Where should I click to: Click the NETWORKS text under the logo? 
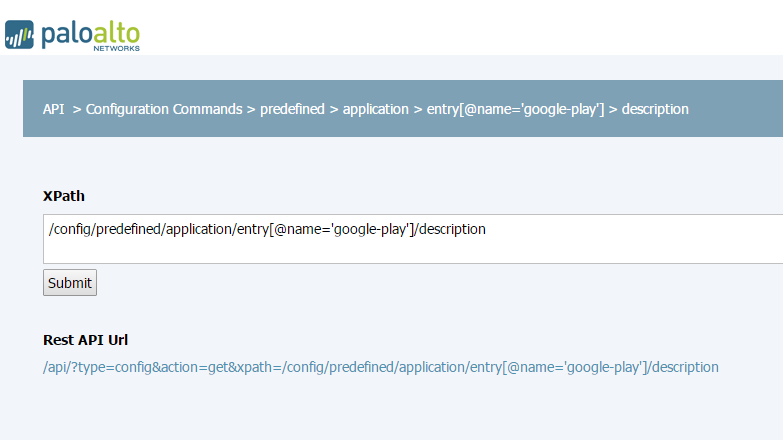(117, 47)
